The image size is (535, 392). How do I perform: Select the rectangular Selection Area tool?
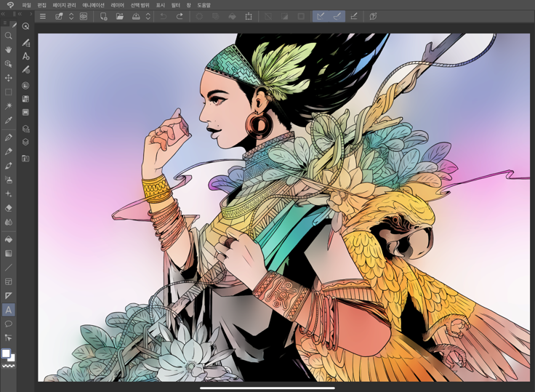[9, 92]
